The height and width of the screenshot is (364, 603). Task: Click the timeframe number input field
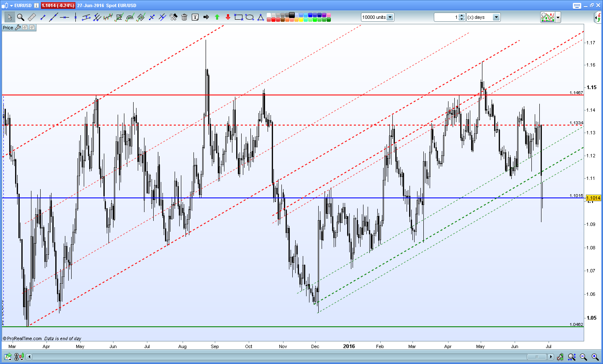coord(447,17)
